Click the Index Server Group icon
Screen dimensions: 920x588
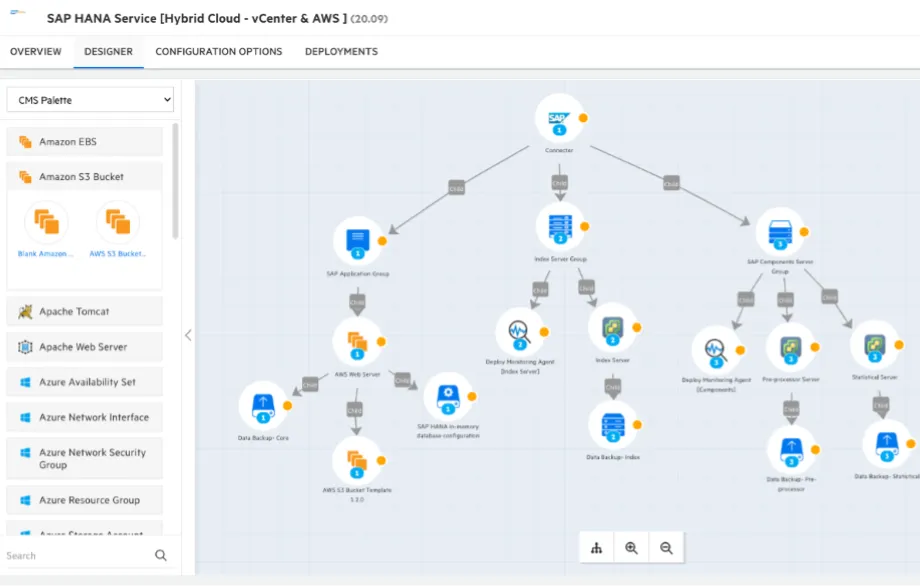click(560, 228)
